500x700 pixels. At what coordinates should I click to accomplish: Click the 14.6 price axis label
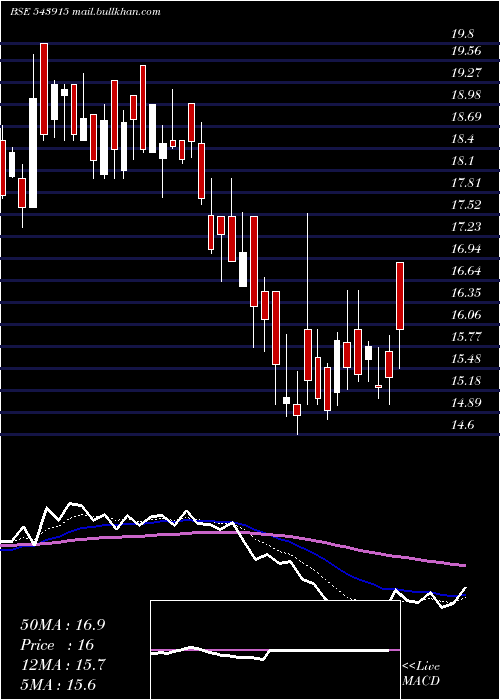(463, 425)
